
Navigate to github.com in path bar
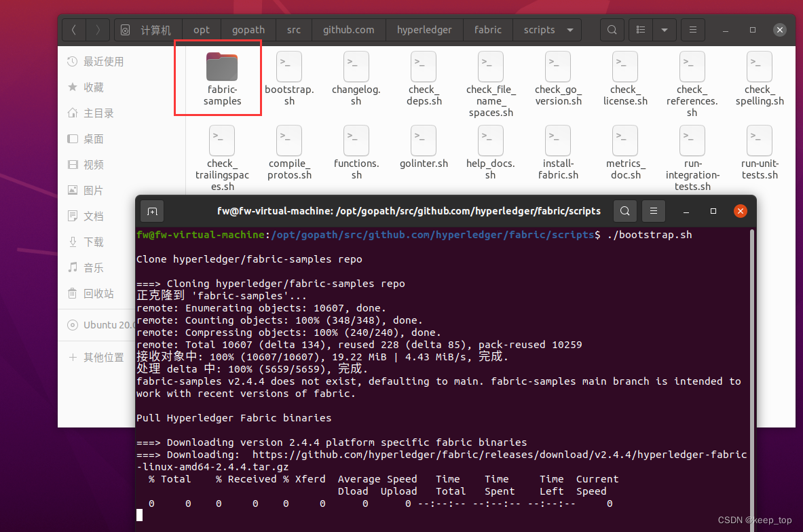(x=349, y=30)
